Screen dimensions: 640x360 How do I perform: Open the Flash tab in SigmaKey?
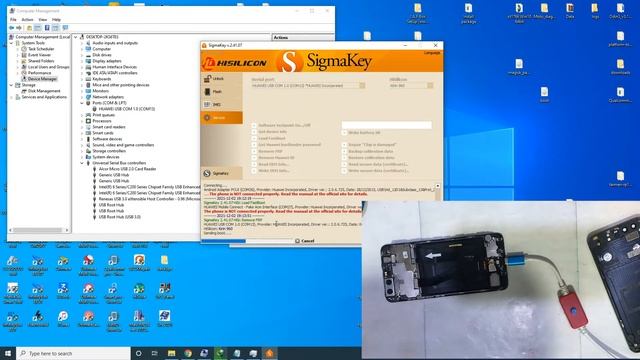(x=221, y=92)
